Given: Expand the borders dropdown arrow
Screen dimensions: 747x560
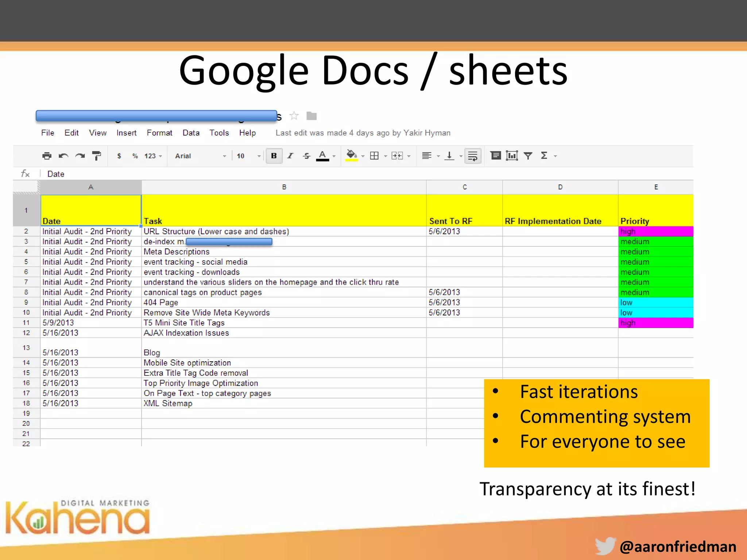Looking at the screenshot, I should point(385,156).
